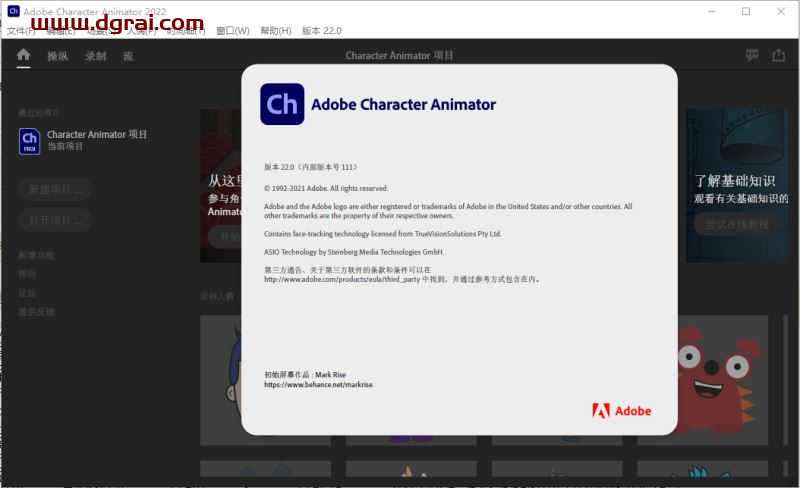Click the 从这里 start card on left
The image size is (800, 488).
point(220,186)
